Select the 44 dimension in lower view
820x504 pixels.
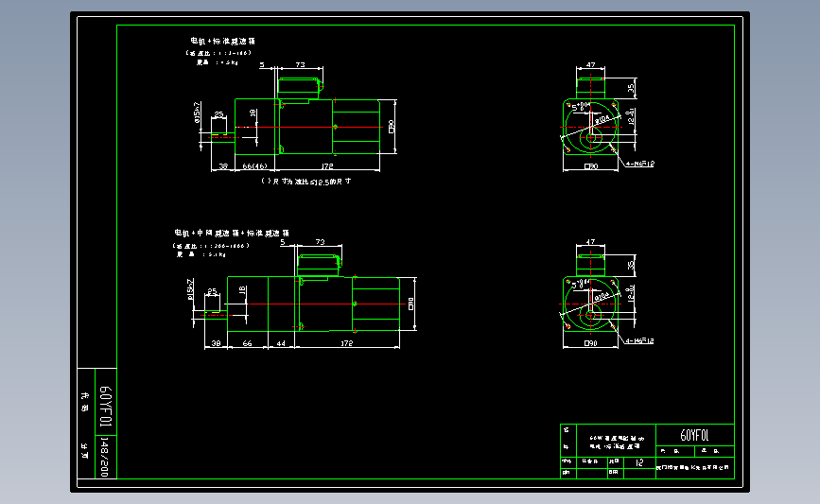(281, 343)
